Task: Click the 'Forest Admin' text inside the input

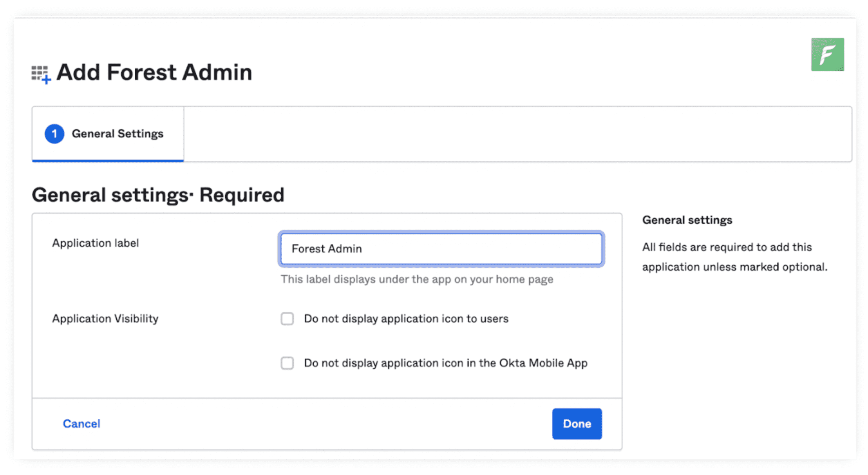Action: (x=327, y=249)
